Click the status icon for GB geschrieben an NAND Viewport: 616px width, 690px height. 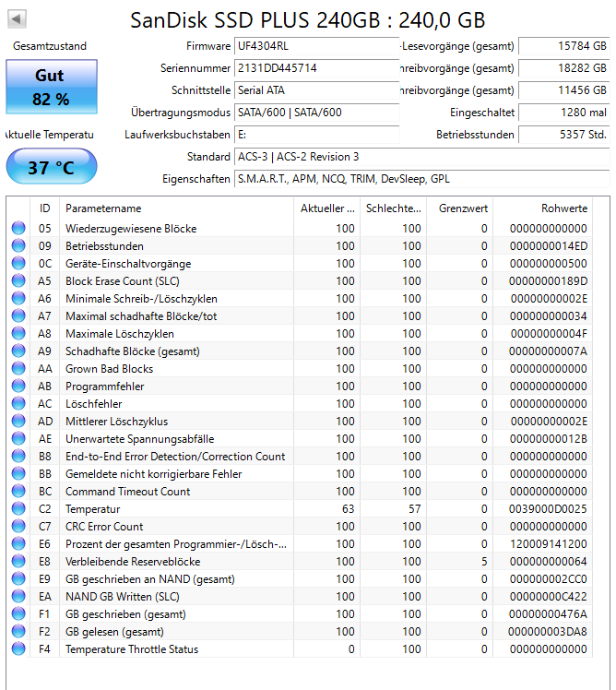(18, 578)
